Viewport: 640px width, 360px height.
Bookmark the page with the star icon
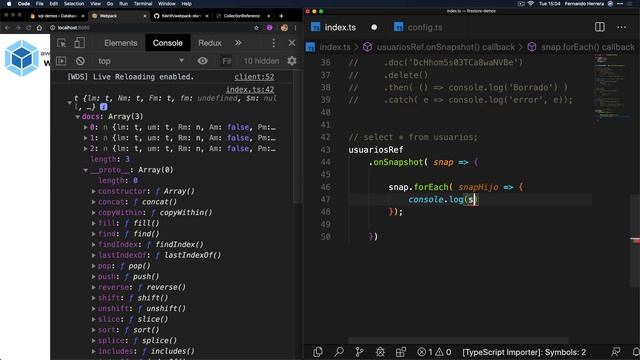[x=256, y=28]
